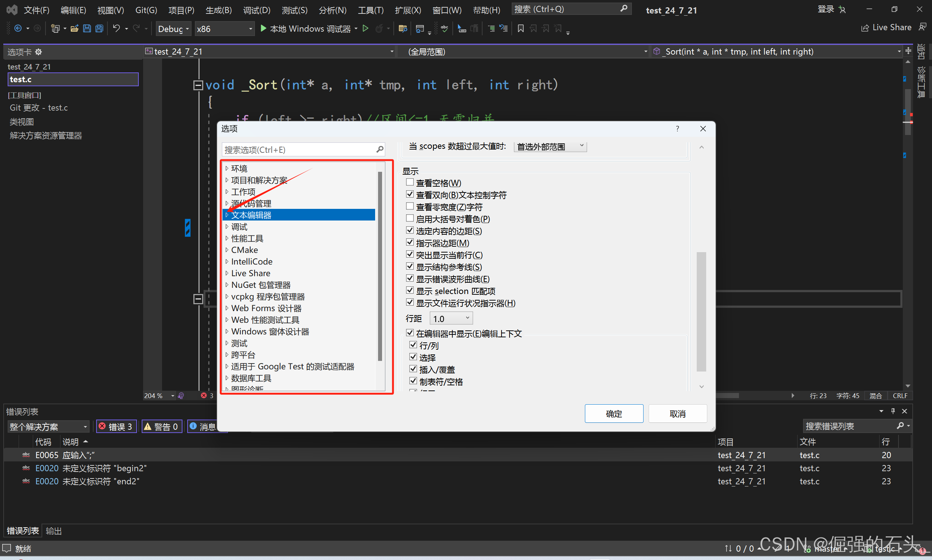Click the 取消 button
This screenshot has width=932, height=560.
[677, 414]
